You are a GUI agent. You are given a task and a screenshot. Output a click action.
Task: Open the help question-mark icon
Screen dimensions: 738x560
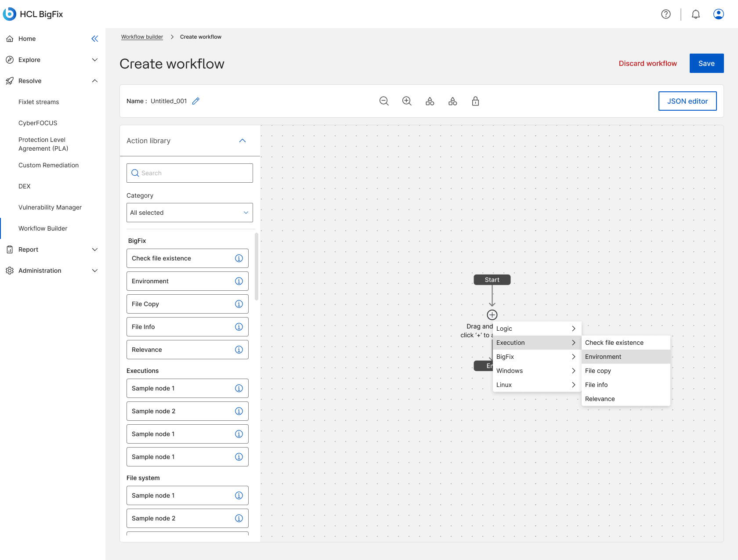tap(666, 14)
